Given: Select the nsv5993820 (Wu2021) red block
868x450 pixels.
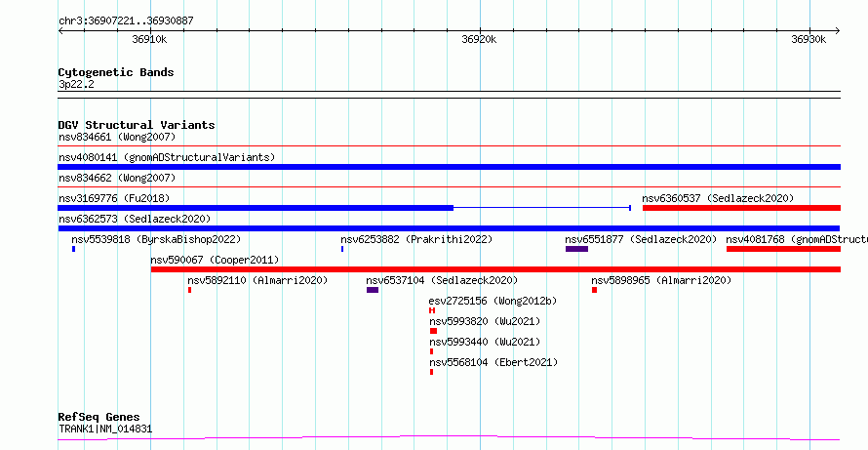Looking at the screenshot, I should tap(433, 331).
